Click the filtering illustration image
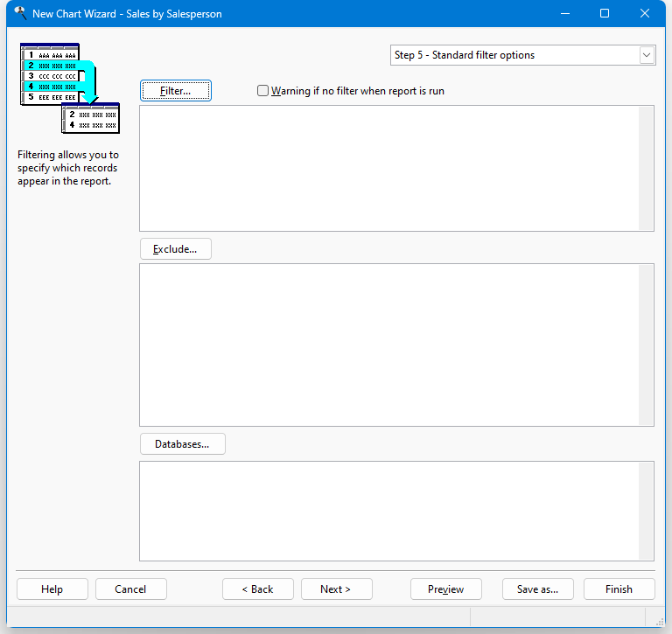 69,88
